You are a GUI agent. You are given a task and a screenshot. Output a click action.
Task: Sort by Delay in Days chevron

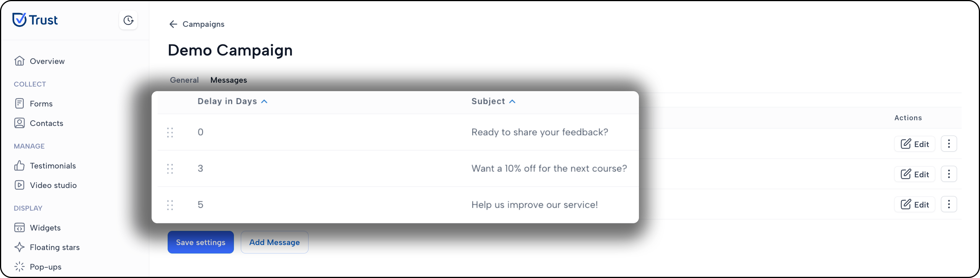264,101
